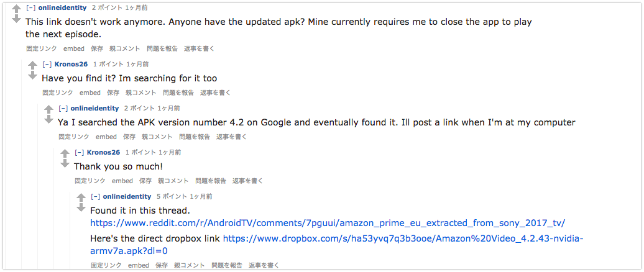
Task: Click 問題を報告 under 'Have you find it' comment
Action: tap(178, 93)
